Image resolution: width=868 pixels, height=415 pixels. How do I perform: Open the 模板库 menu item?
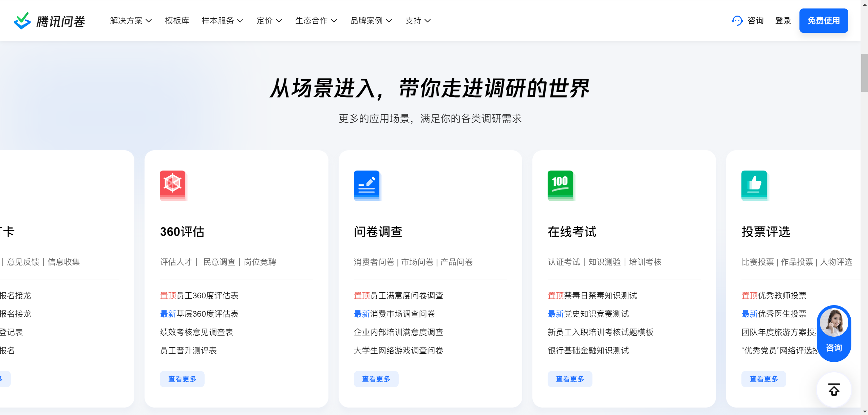[x=177, y=21]
